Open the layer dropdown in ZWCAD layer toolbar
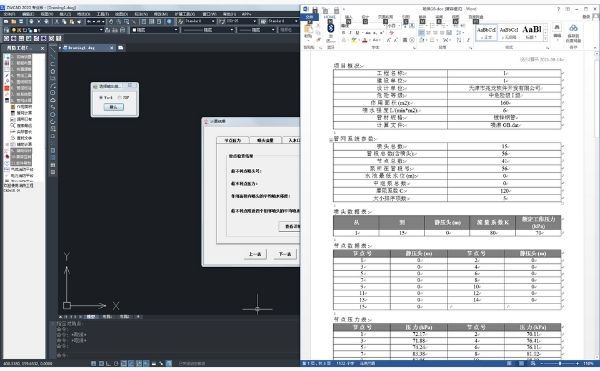The height and width of the screenshot is (371, 600). tap(101, 30)
